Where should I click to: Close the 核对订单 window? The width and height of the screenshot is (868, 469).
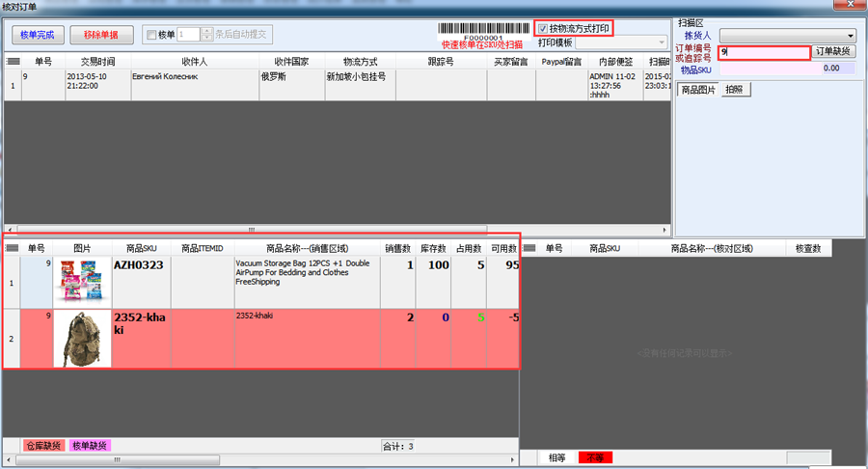853,7
